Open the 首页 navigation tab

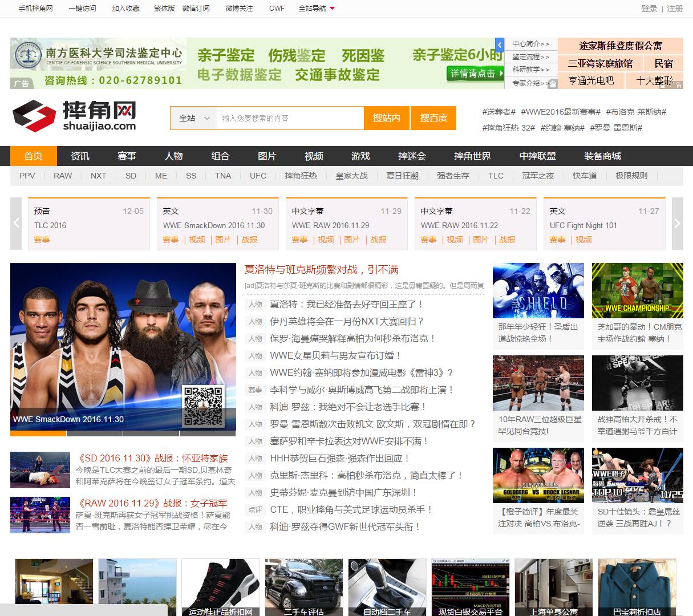(34, 156)
